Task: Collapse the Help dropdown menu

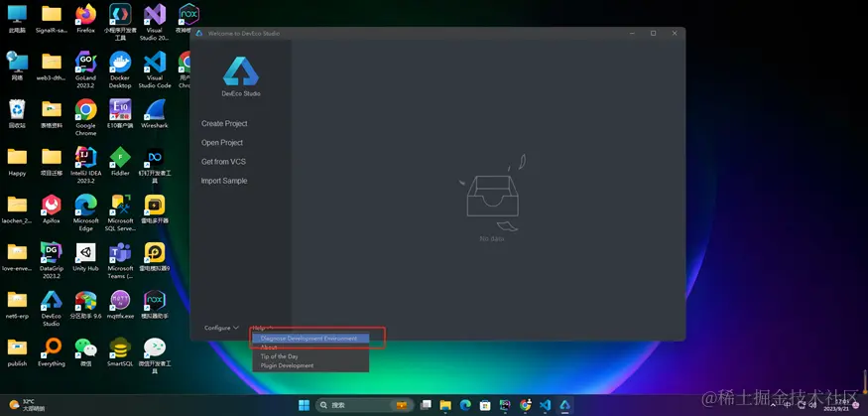Action: (x=263, y=328)
